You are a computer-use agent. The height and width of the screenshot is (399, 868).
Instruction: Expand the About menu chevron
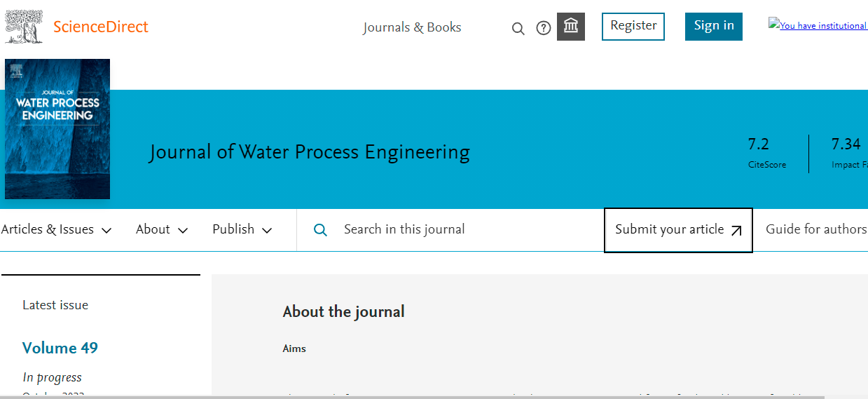click(183, 230)
